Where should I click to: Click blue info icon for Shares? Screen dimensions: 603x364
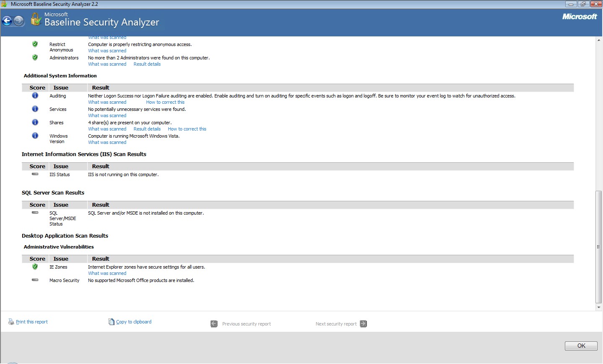(35, 122)
